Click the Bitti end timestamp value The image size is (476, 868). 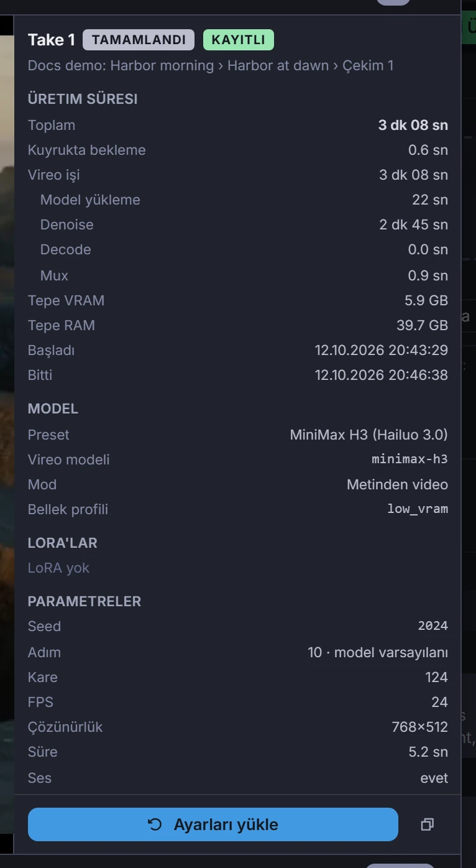tap(381, 375)
